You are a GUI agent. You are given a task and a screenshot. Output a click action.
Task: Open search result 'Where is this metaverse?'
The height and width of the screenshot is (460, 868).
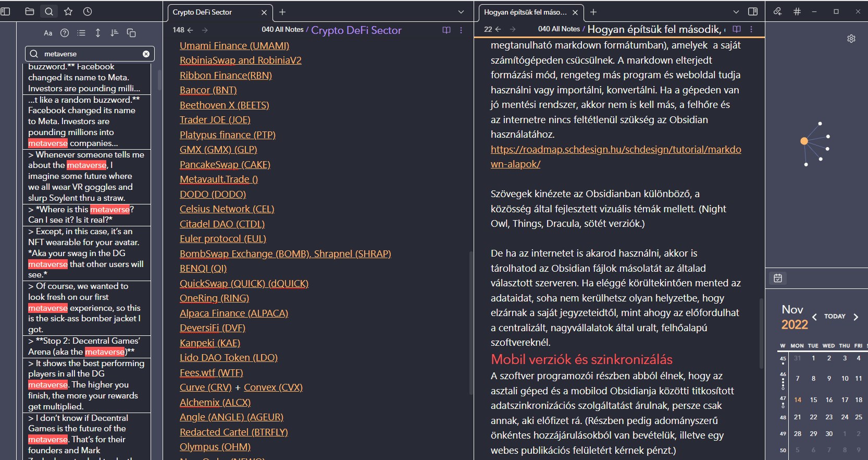[x=86, y=215]
